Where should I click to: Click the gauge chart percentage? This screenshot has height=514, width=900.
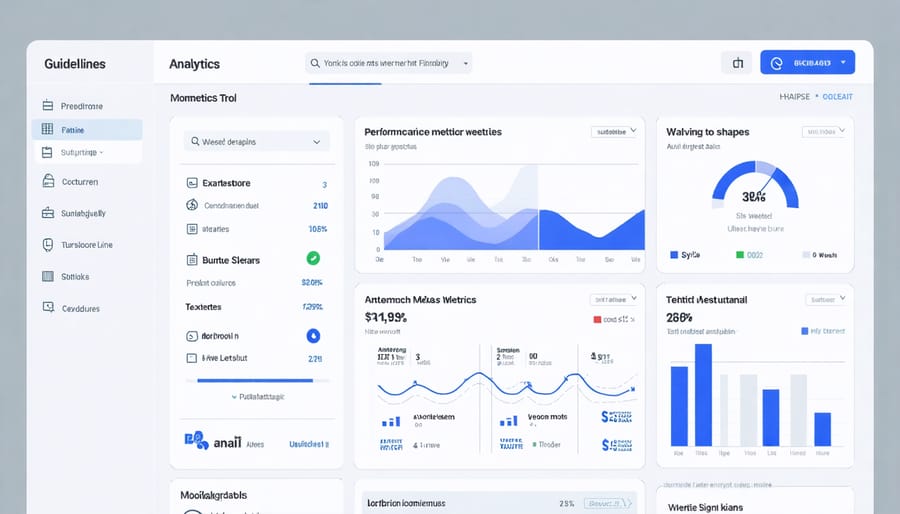(x=754, y=197)
